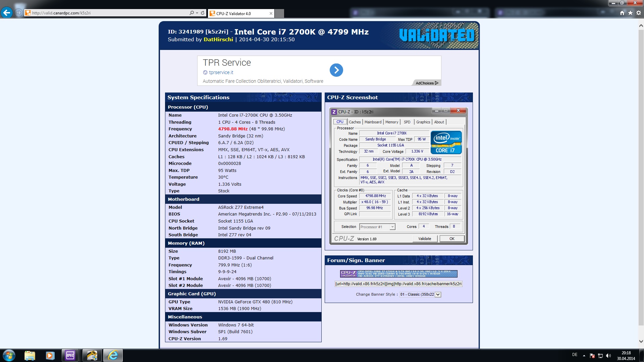Viewport: 644px width, 362px height.
Task: Click the Windows 7 64-bit value
Action: (x=236, y=325)
